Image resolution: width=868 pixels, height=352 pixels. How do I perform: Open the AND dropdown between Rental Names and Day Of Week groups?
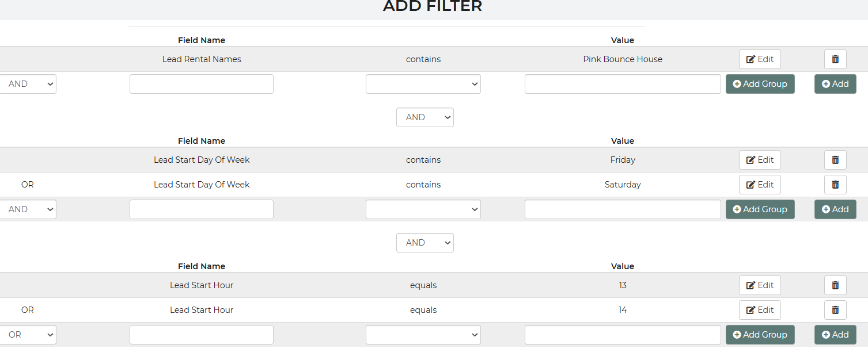[425, 117]
